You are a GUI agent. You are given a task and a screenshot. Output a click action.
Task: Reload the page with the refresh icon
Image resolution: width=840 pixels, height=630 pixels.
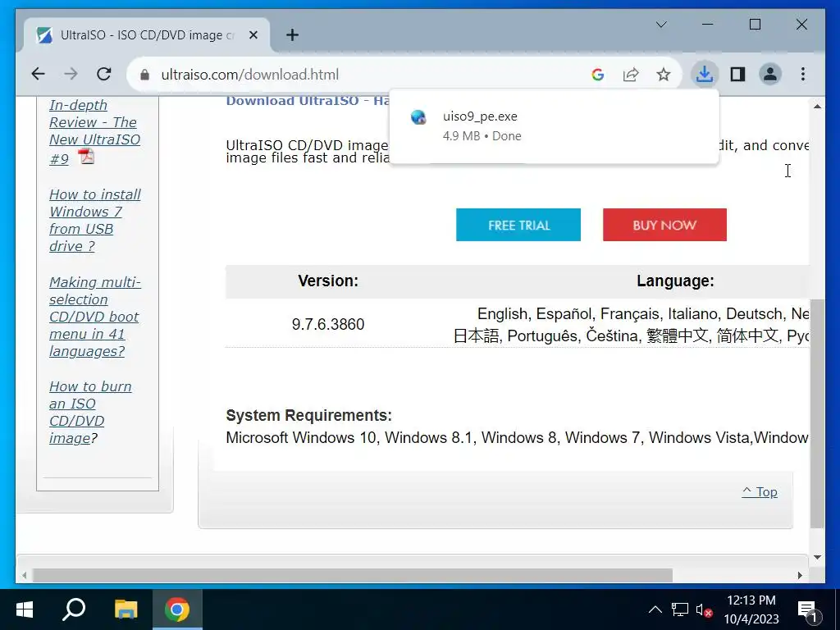pyautogui.click(x=104, y=74)
